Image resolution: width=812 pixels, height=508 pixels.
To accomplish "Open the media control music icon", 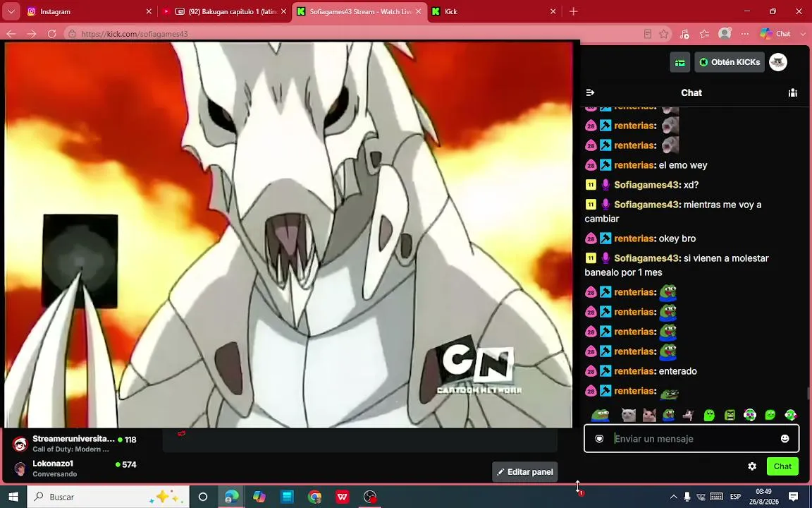I will tap(684, 34).
